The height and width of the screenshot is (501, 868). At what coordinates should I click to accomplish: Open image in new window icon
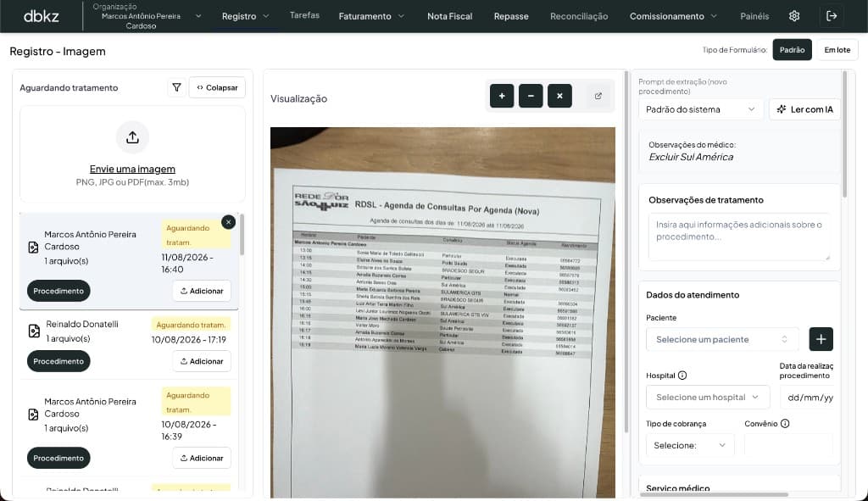[x=598, y=96]
